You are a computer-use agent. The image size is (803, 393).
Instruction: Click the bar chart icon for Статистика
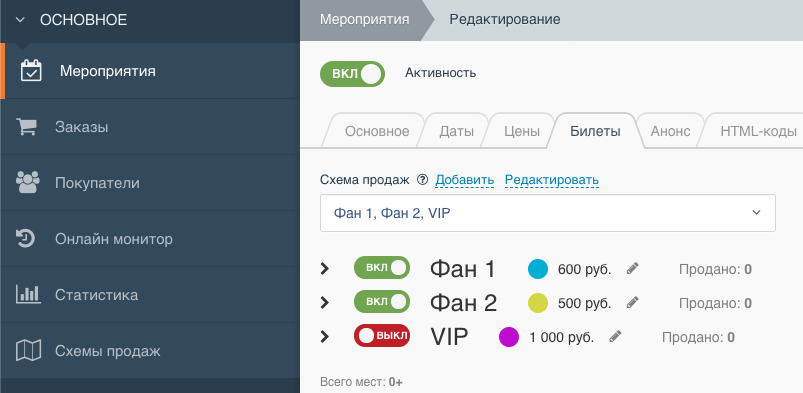[x=28, y=295]
